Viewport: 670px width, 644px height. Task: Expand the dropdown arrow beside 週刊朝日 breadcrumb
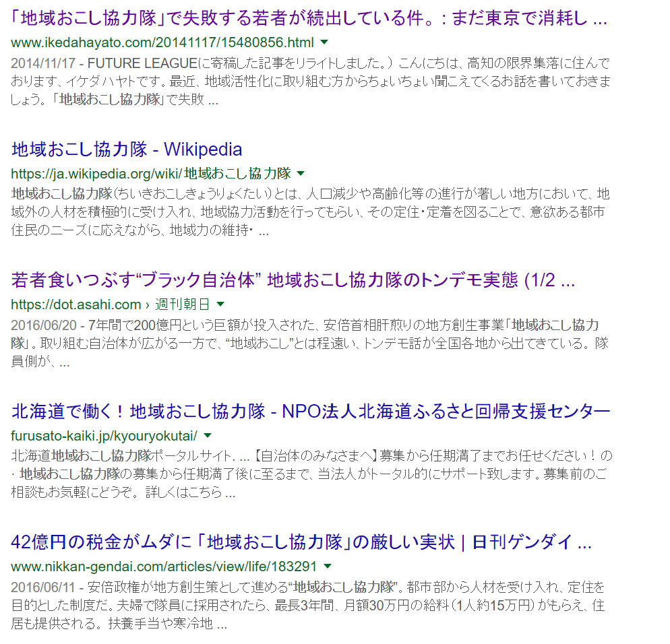[x=220, y=304]
